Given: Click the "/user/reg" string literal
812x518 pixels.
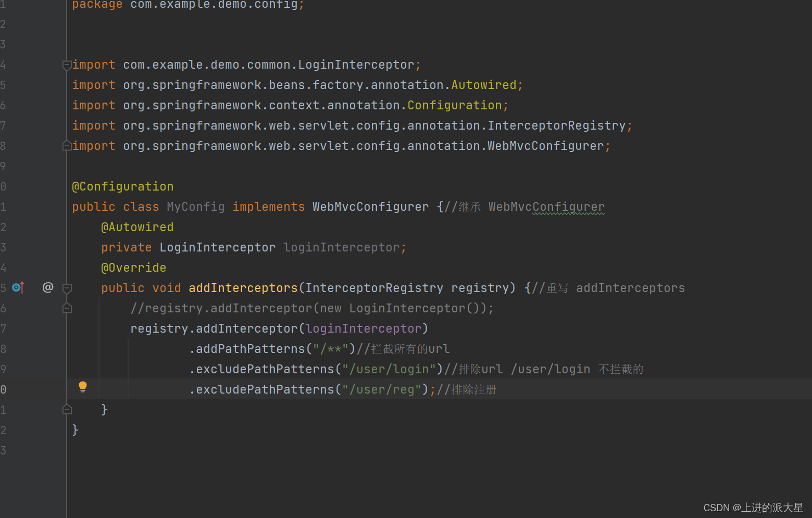Looking at the screenshot, I should [x=382, y=389].
